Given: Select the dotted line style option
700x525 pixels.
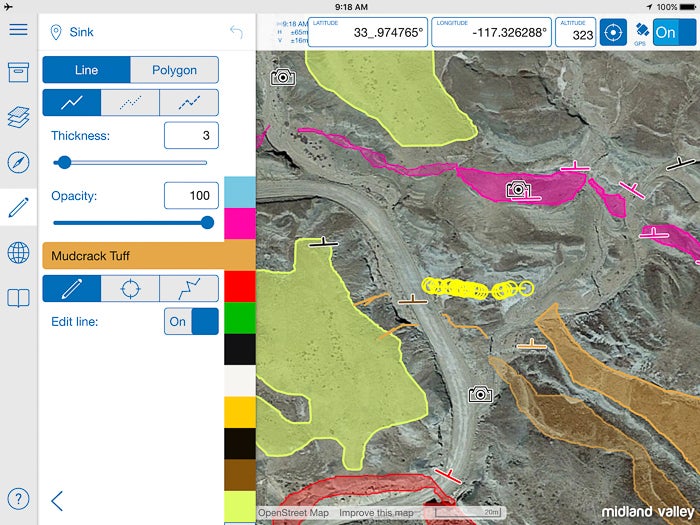Looking at the screenshot, I should coord(130,102).
